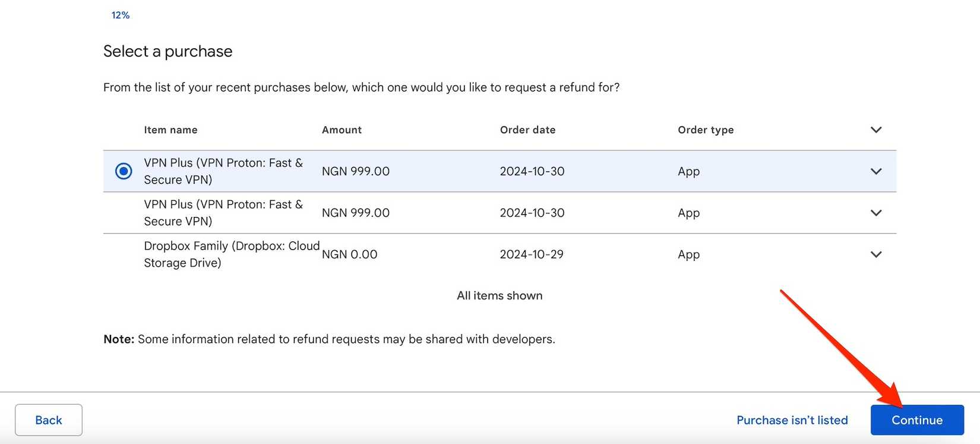Select the first VPN Plus radio button
The image size is (980, 444).
click(x=124, y=171)
